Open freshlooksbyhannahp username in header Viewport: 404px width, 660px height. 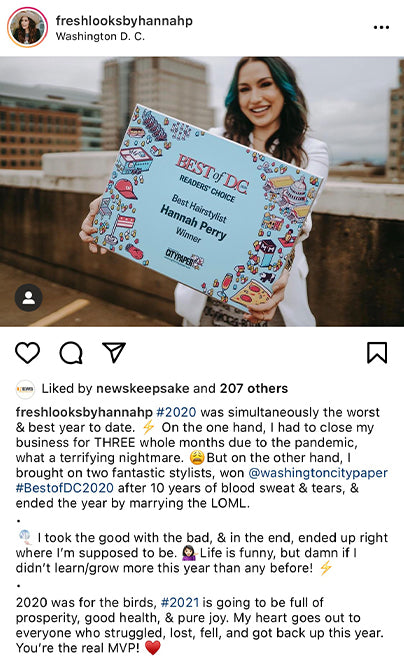[x=124, y=21]
